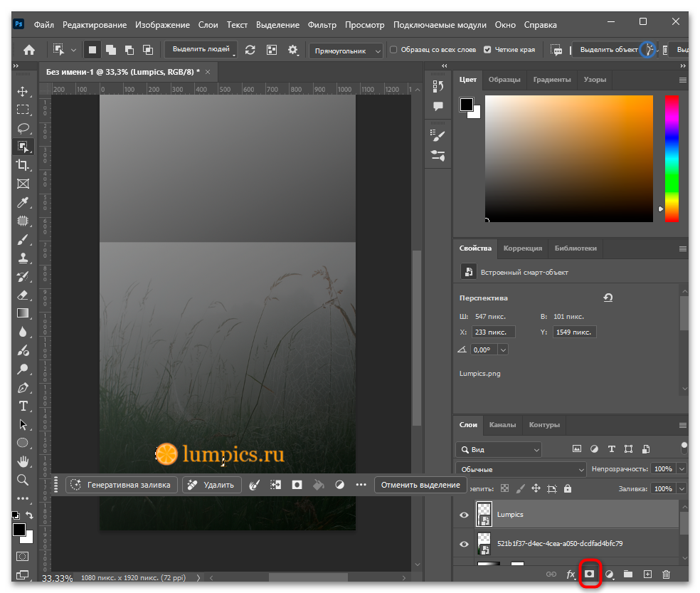Click the Deselect button
Viewport: 700px width, 593px height.
pos(420,485)
